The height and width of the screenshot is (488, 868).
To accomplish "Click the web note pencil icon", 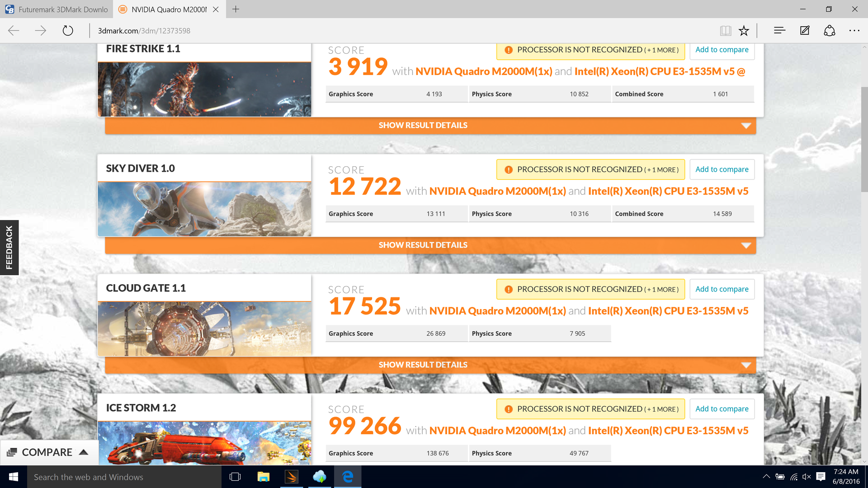I will (805, 31).
